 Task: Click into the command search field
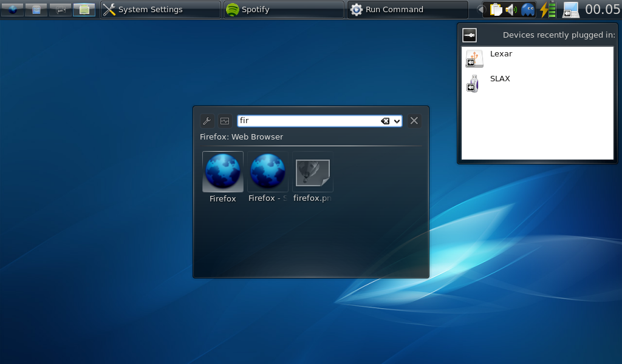click(307, 121)
